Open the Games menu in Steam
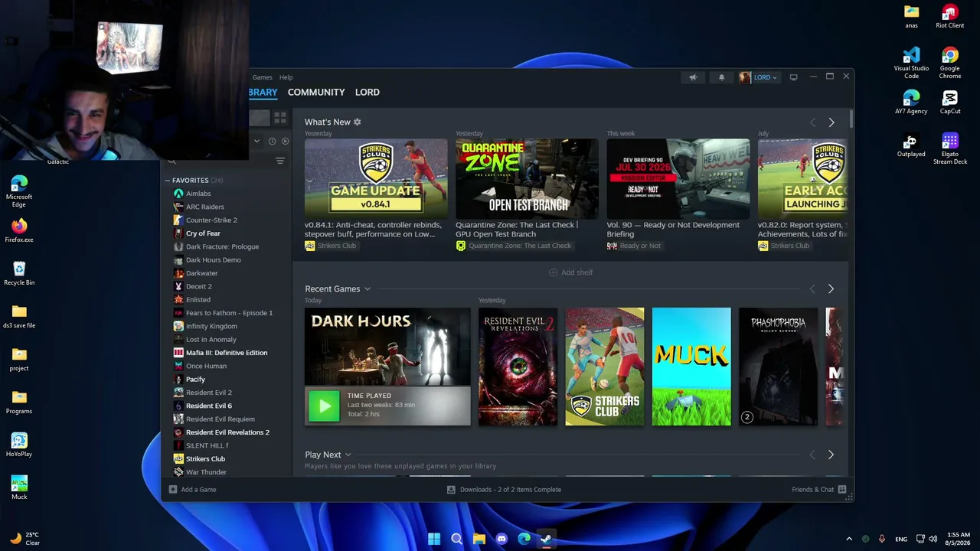 point(263,77)
